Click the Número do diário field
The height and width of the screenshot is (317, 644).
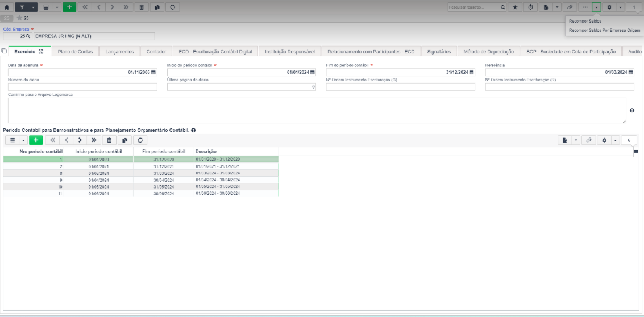[82, 87]
